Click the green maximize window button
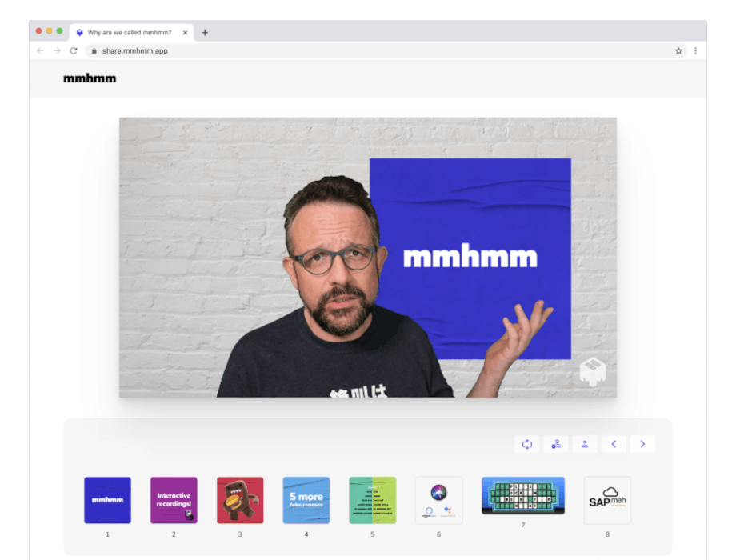The width and height of the screenshot is (736, 560). (60, 31)
